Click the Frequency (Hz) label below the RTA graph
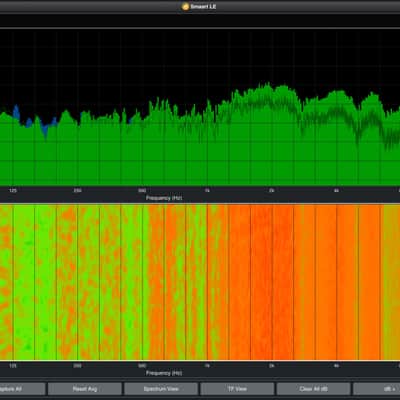This screenshot has height=400, width=400. [164, 198]
